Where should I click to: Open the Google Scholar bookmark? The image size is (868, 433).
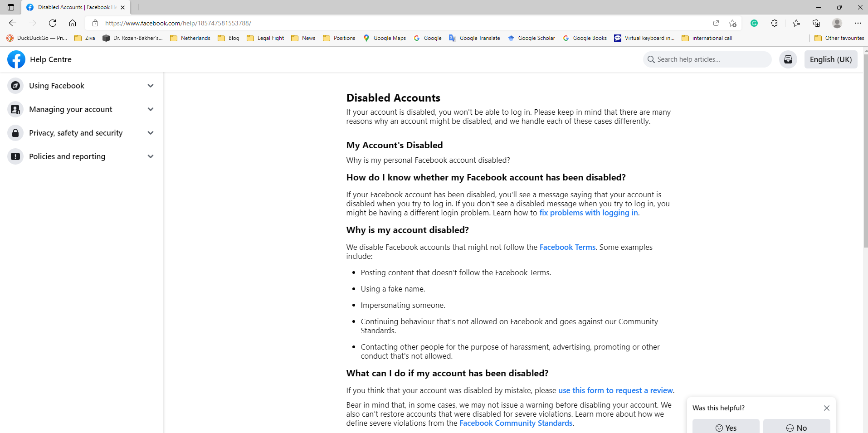[x=532, y=38]
